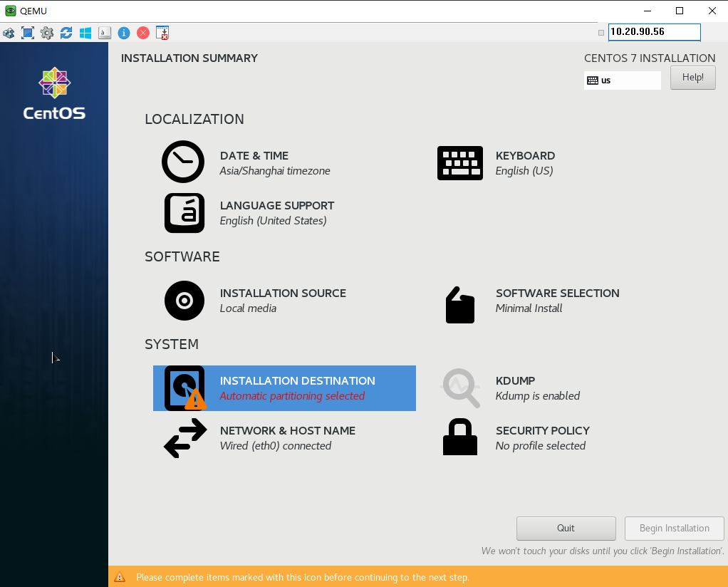
Task: Click 'No profile selected' text
Action: pyautogui.click(x=541, y=446)
